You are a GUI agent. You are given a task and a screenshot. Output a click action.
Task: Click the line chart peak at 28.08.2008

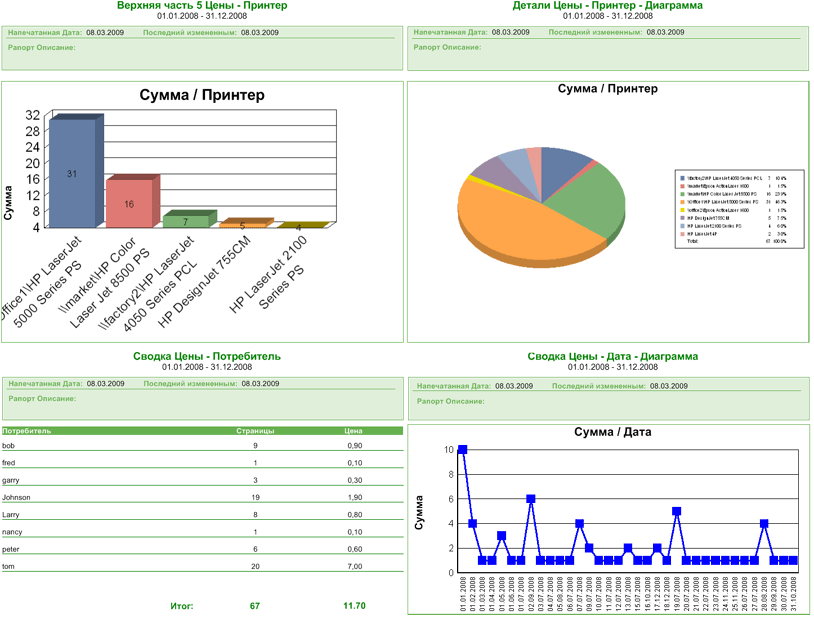764,523
